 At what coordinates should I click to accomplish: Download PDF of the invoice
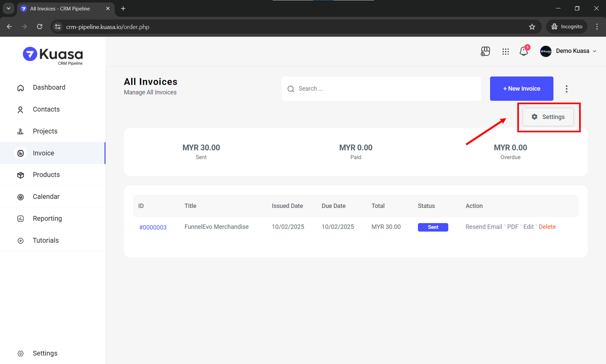coord(512,227)
